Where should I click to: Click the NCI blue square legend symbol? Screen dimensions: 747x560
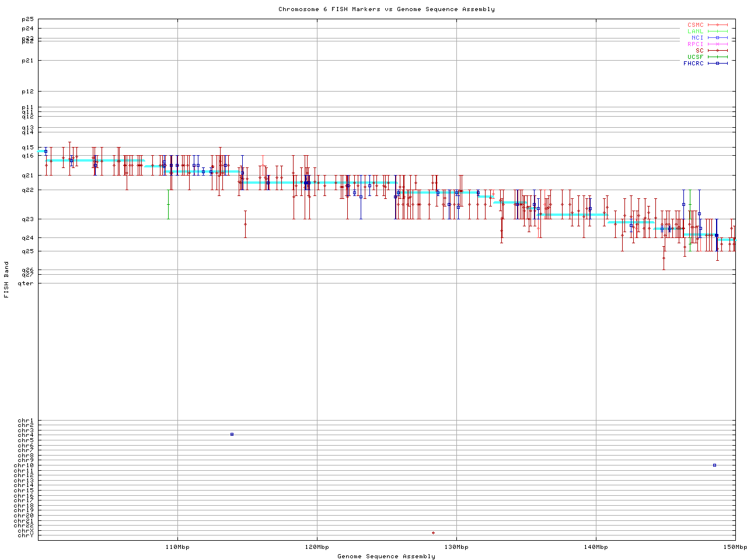[717, 38]
